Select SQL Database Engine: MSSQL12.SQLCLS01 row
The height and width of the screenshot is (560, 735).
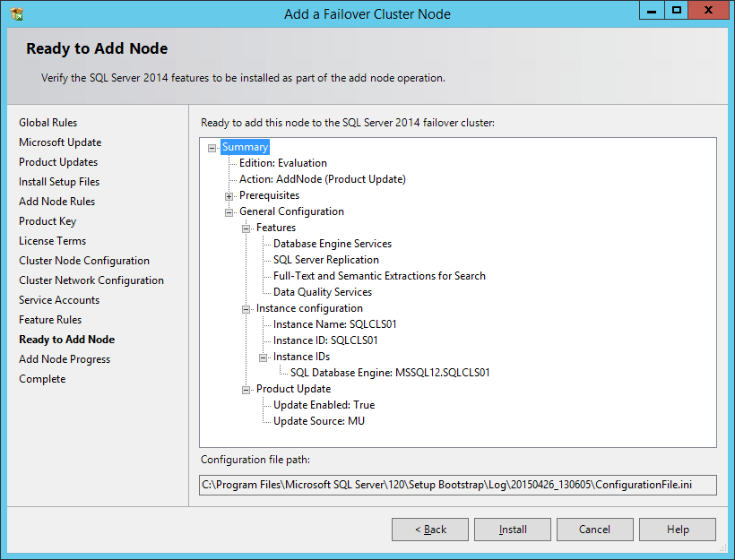(390, 373)
